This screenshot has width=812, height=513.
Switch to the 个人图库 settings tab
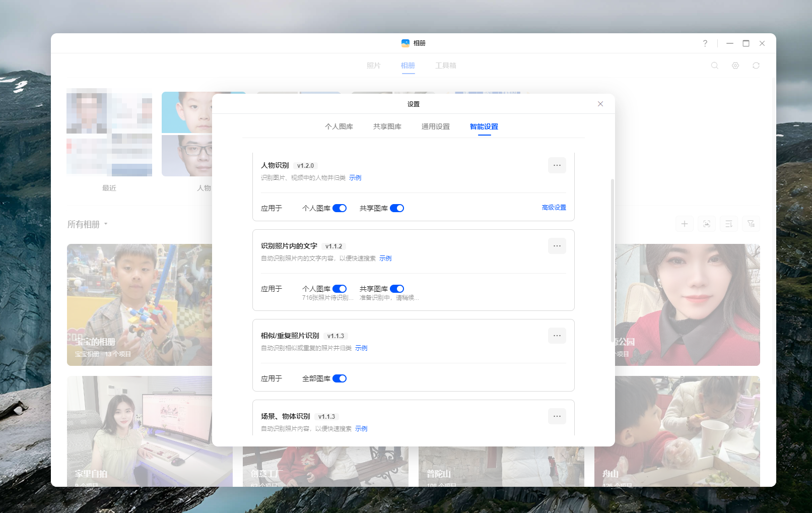click(339, 126)
